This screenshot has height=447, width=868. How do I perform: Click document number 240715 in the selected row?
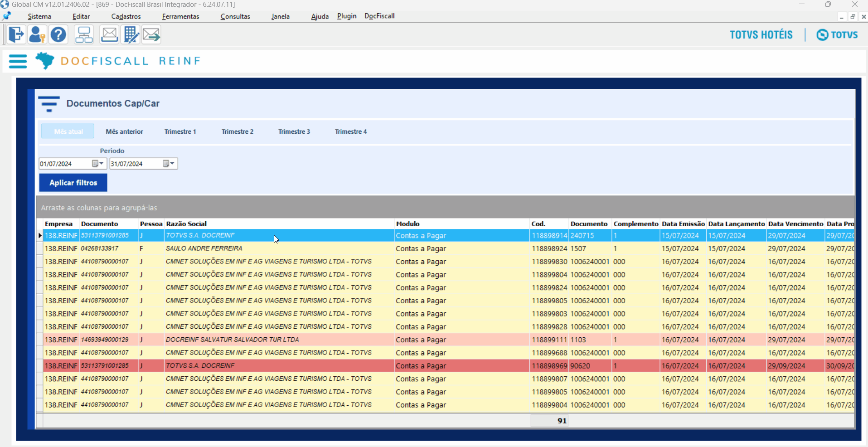tap(590, 236)
